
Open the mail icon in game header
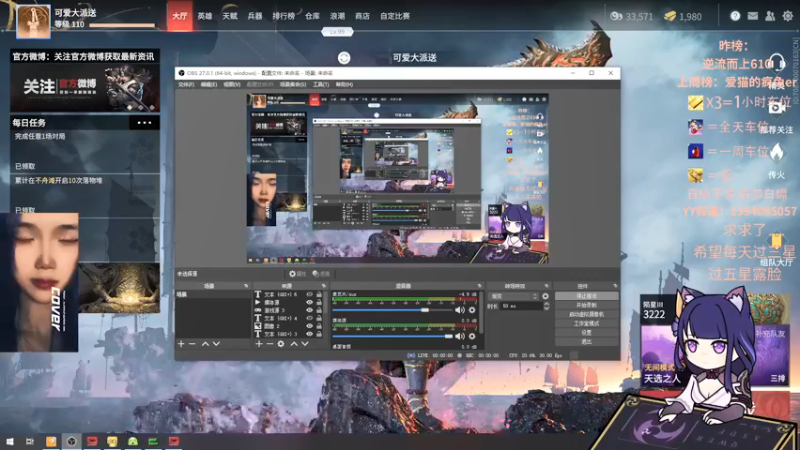(x=753, y=16)
